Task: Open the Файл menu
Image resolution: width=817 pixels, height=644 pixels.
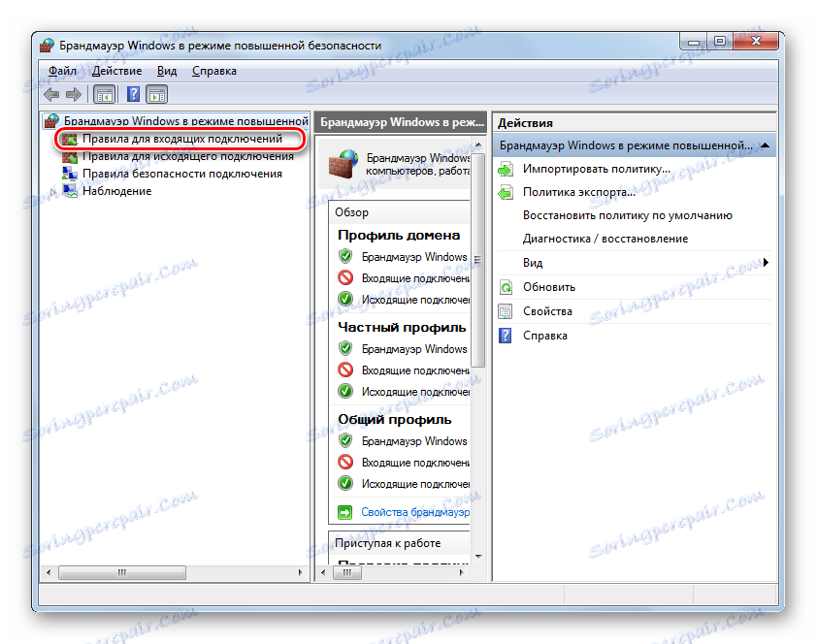Action: [x=62, y=72]
